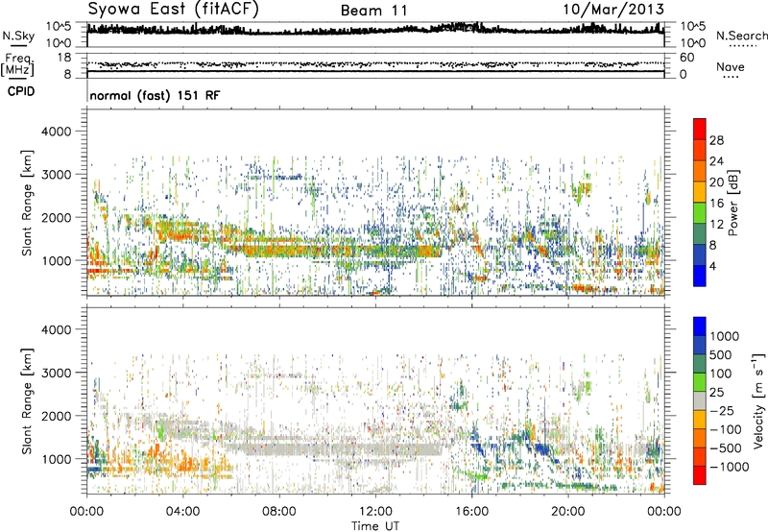Click Power colorbar value '4'

712,267
